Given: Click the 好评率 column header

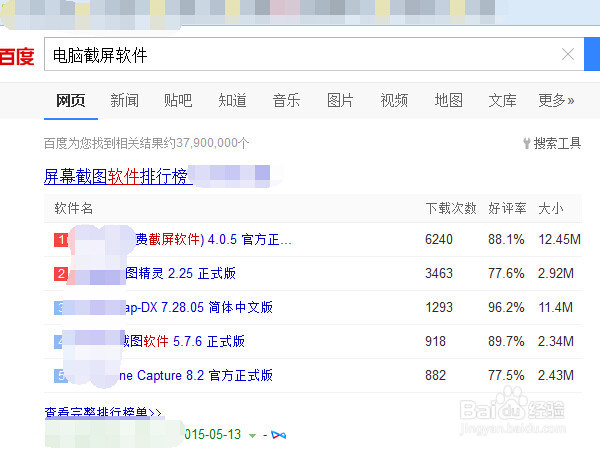Looking at the screenshot, I should click(x=507, y=209).
